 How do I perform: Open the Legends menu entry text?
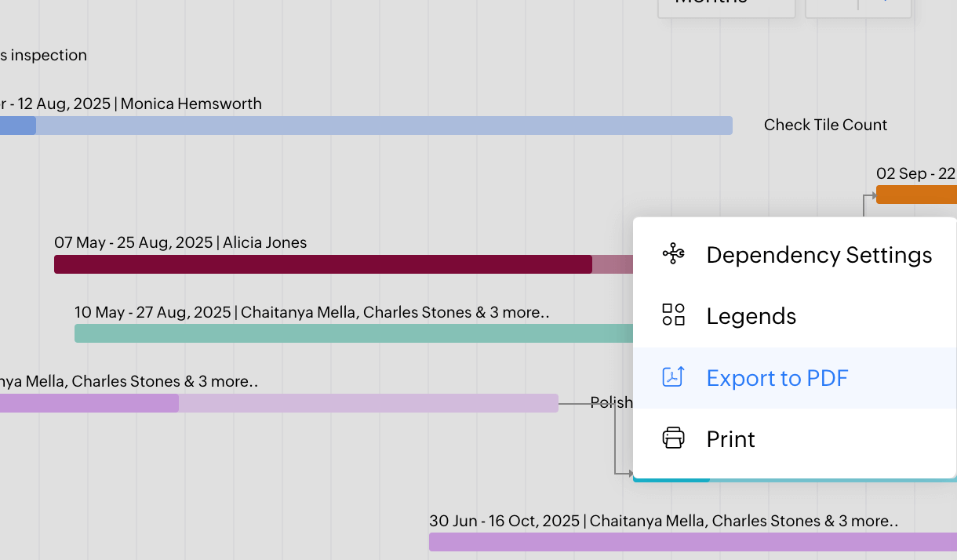click(x=751, y=316)
